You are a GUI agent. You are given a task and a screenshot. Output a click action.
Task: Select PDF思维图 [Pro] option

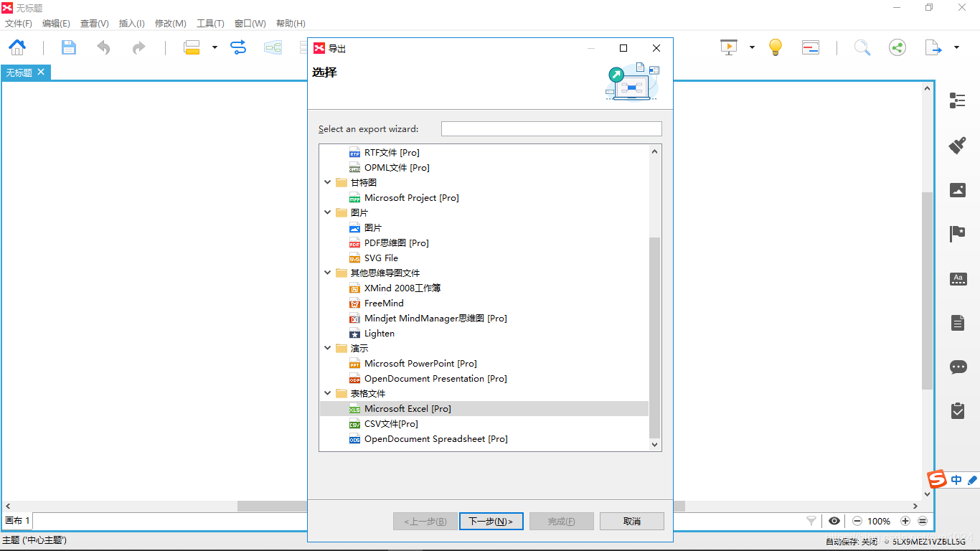tap(396, 242)
